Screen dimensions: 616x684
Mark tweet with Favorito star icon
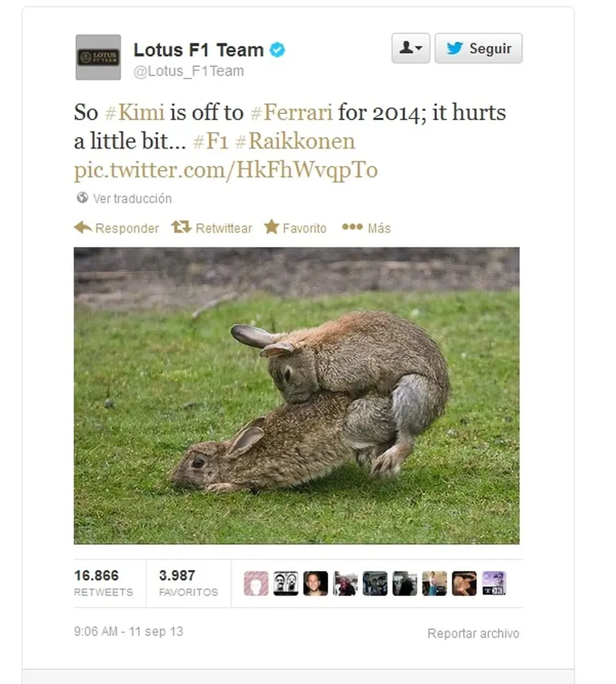271,227
